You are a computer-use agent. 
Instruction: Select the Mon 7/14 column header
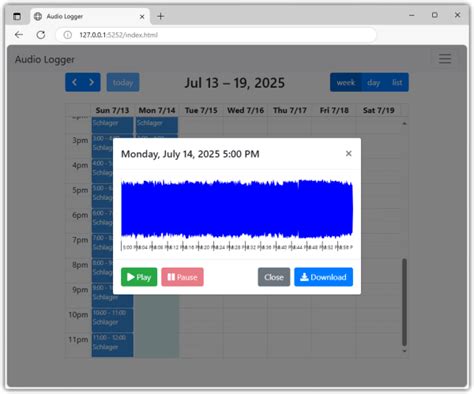157,110
